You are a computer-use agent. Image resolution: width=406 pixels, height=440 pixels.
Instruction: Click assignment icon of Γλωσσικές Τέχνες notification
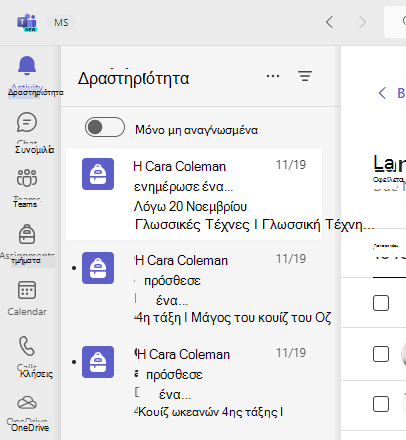(x=98, y=174)
